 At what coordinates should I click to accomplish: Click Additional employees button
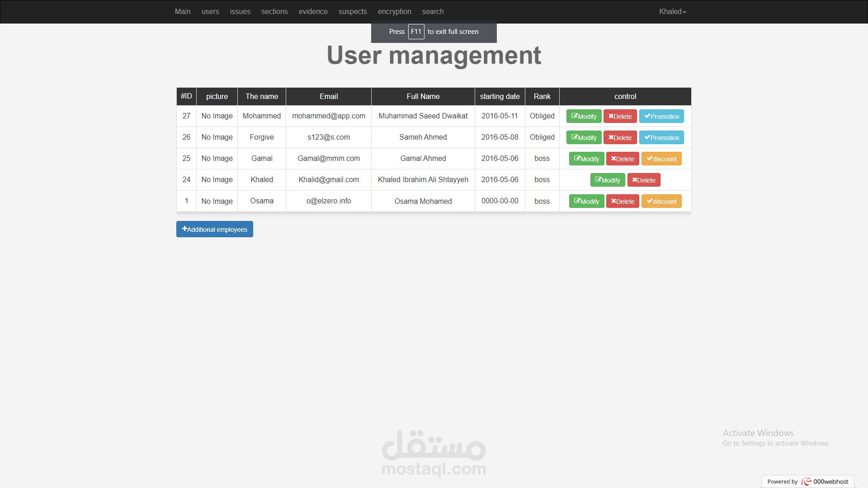215,229
